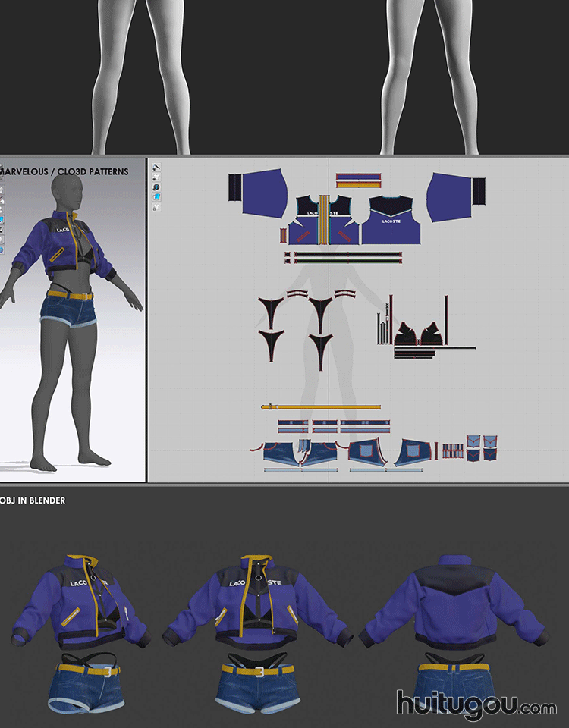The width and height of the screenshot is (569, 728).
Task: Click the back-view jacket render in Blender
Action: click(x=453, y=607)
